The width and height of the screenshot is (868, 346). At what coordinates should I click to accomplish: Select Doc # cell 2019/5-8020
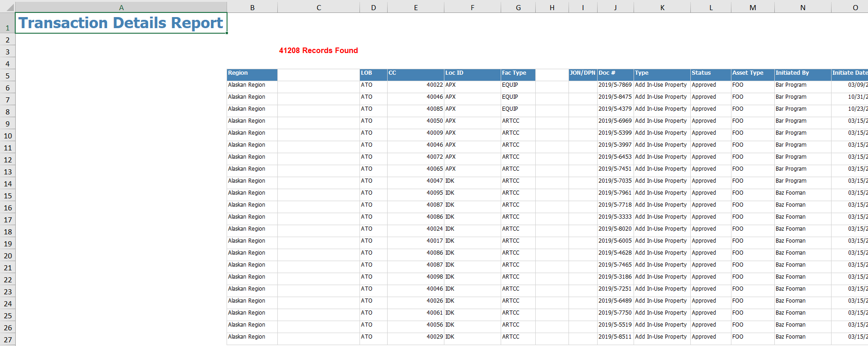616,231
